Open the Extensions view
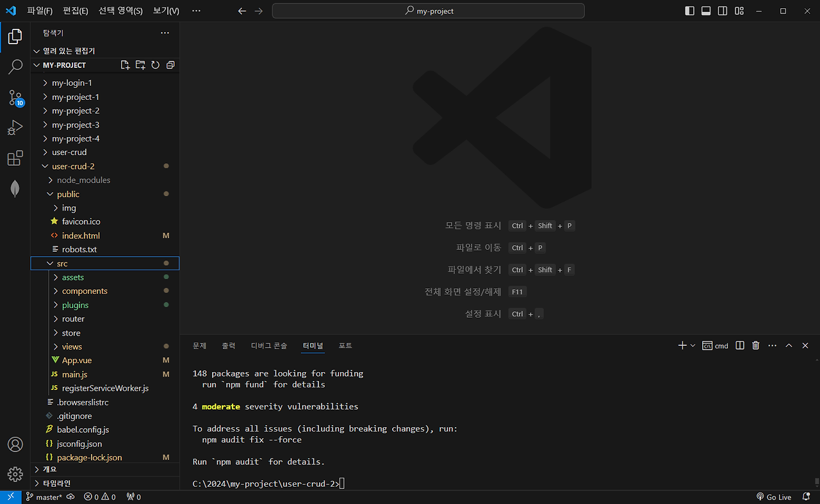 point(15,158)
